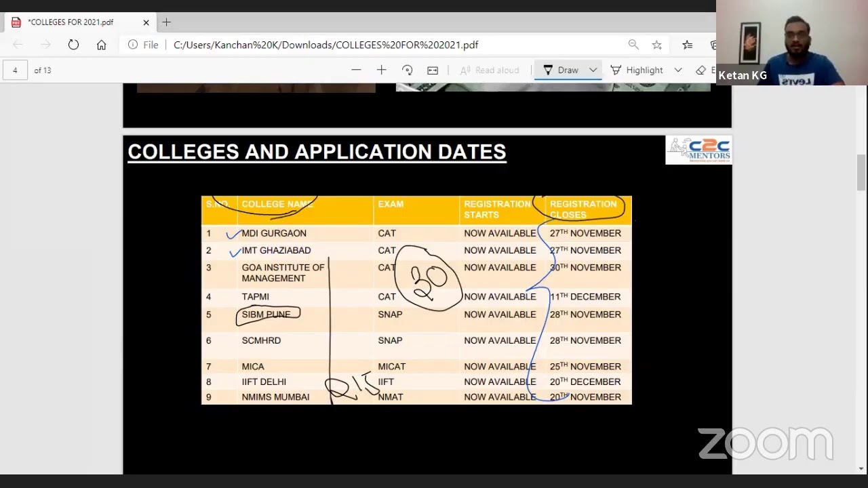
Task: Click 'NMIMS MUMBAI' college name
Action: 275,397
